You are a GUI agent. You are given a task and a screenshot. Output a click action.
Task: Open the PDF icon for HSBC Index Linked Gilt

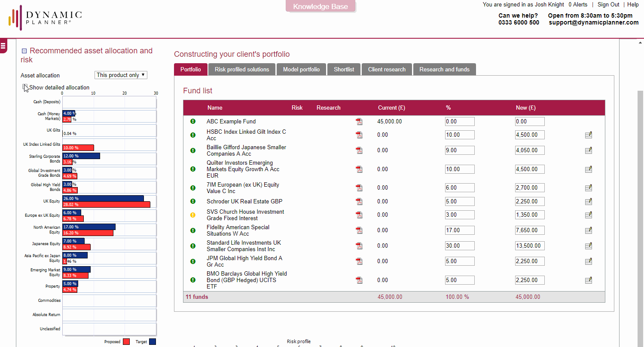(359, 135)
